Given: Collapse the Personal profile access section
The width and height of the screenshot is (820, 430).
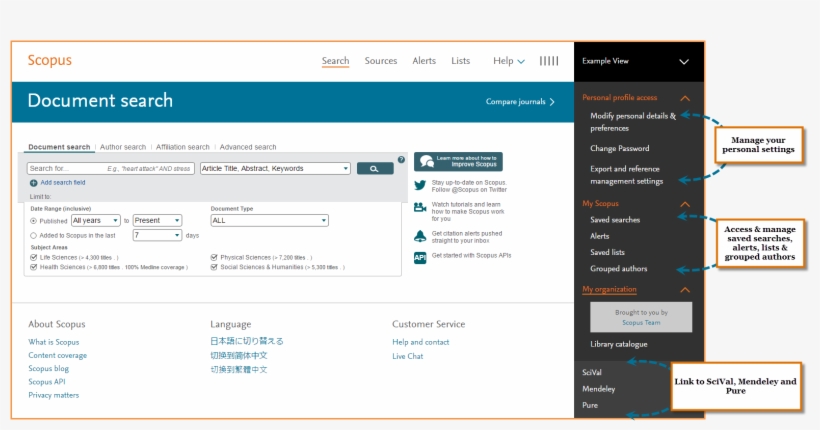Looking at the screenshot, I should click(685, 98).
